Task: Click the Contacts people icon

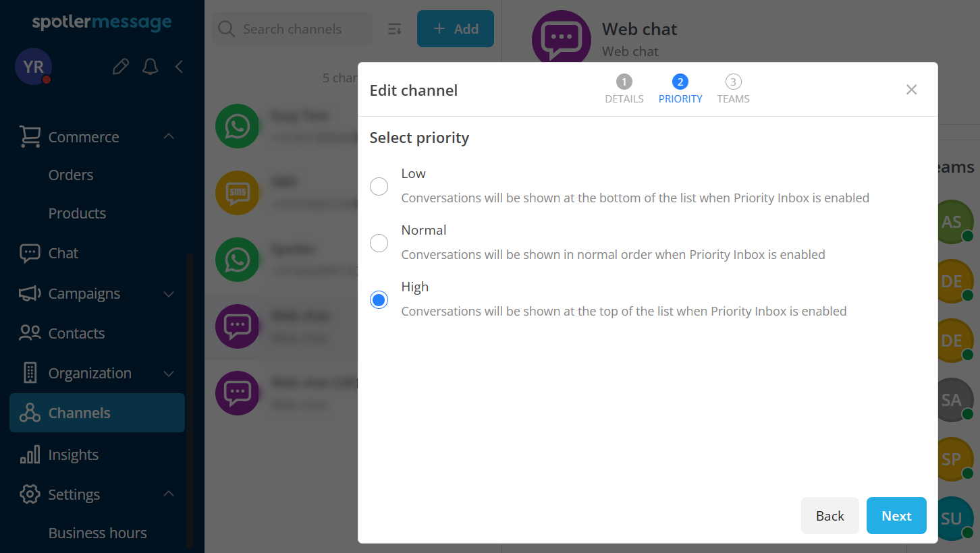Action: point(30,333)
